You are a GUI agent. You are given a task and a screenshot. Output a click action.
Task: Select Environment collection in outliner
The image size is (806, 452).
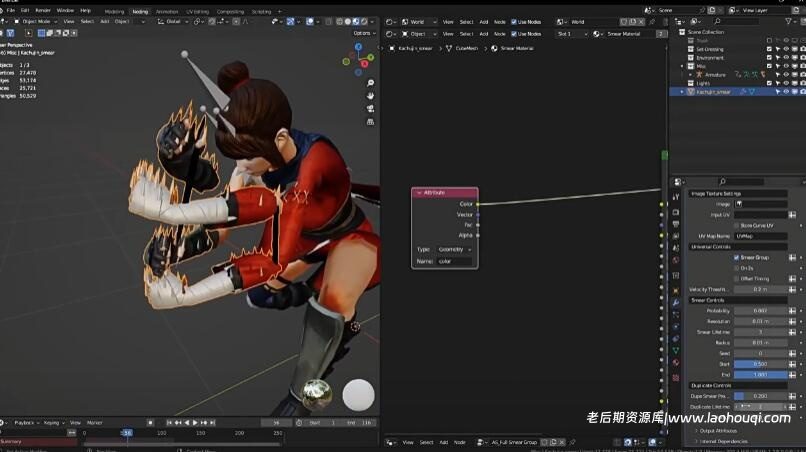pos(709,58)
